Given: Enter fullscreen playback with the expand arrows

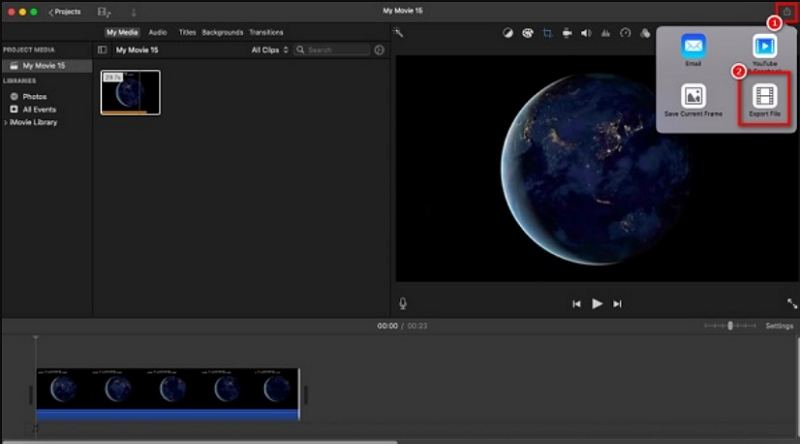Looking at the screenshot, I should [792, 304].
